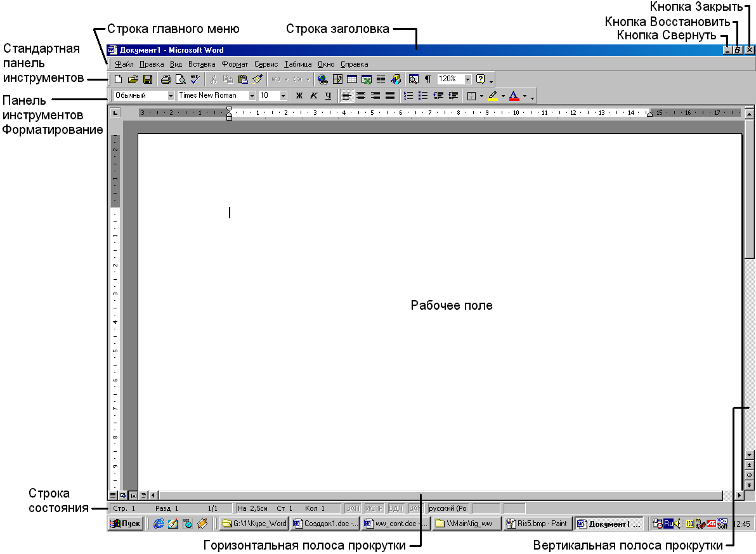
Task: Create a new blank document
Action: (x=118, y=79)
